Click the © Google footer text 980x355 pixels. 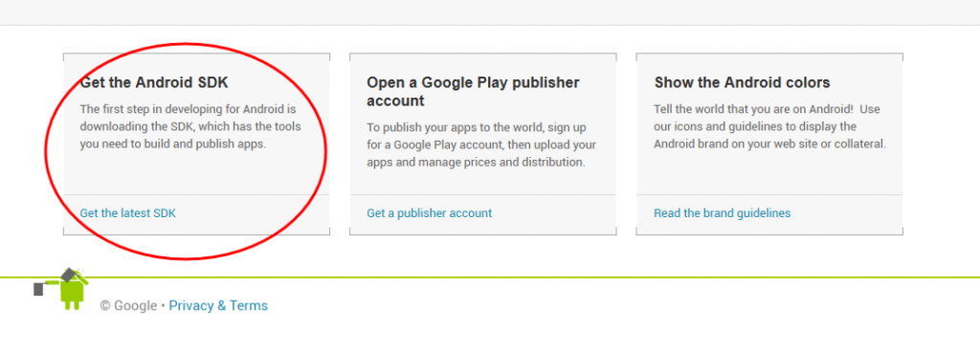coord(129,305)
